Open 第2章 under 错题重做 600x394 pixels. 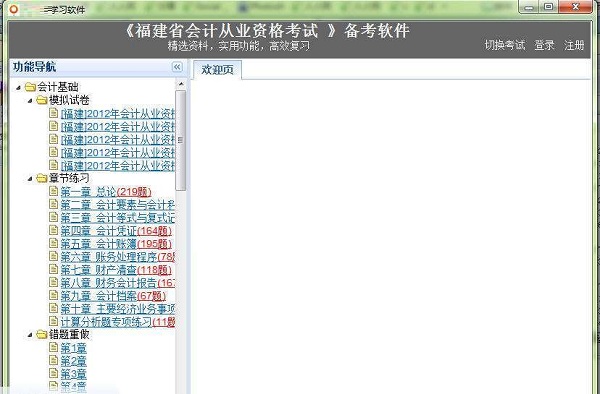tap(73, 361)
